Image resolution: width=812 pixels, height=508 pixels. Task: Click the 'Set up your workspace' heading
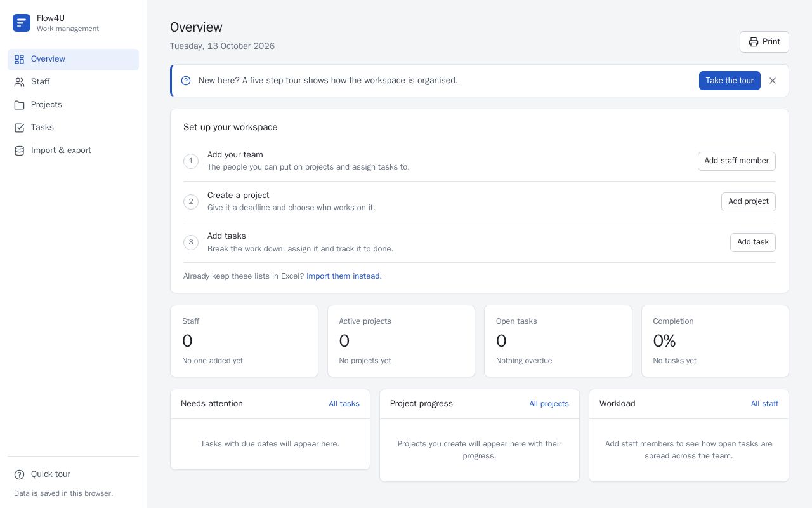pos(230,128)
